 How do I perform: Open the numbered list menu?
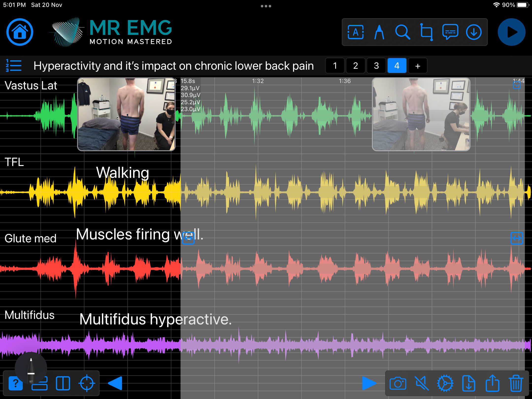coord(14,66)
